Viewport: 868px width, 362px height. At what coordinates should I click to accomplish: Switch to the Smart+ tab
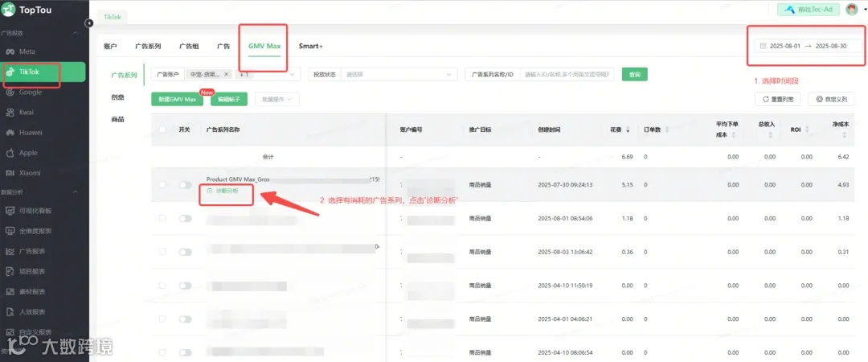[310, 46]
